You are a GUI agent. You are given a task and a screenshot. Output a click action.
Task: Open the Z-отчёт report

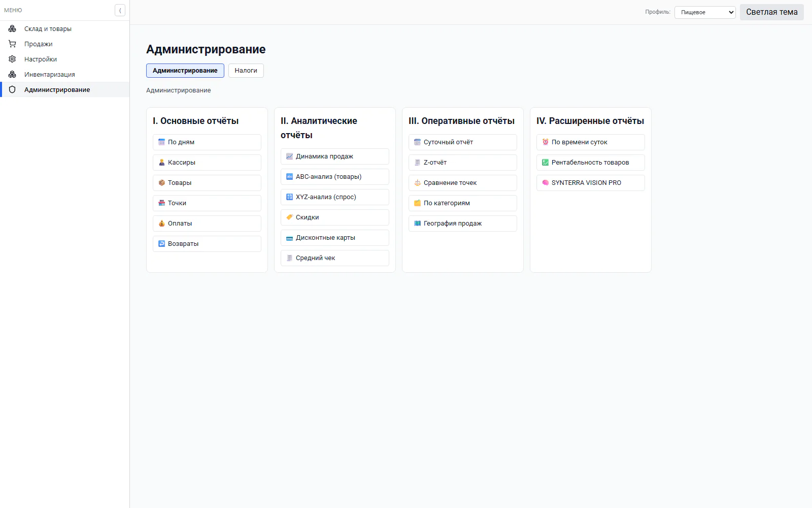463,163
